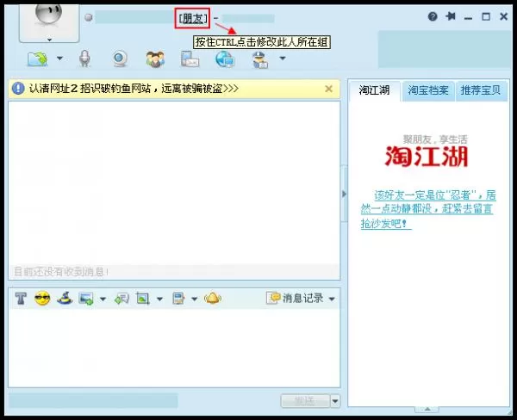Minimize the chat window
This screenshot has height=420, width=517.
(468, 18)
